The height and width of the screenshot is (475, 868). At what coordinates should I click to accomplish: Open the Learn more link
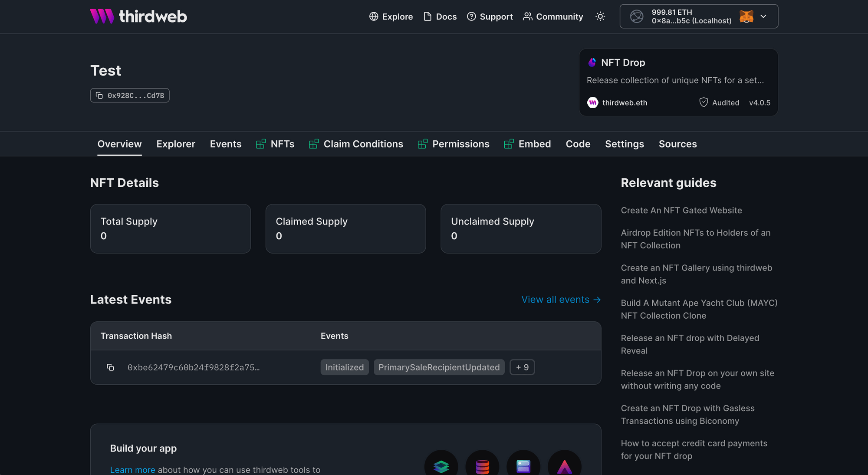pos(132,469)
